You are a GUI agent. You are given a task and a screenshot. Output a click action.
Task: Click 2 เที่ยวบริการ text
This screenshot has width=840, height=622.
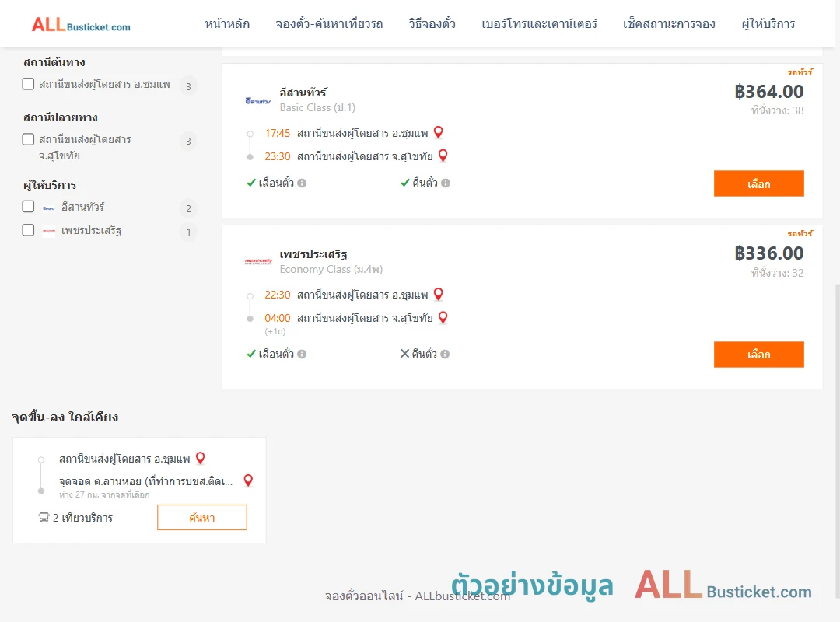(82, 518)
